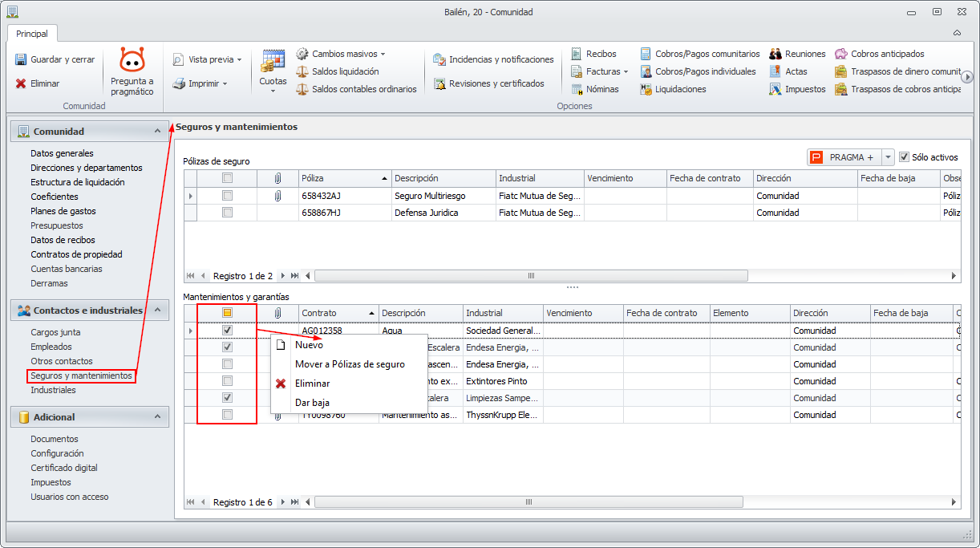
Task: Open Pregunta a pragmático assistant
Action: (132, 72)
